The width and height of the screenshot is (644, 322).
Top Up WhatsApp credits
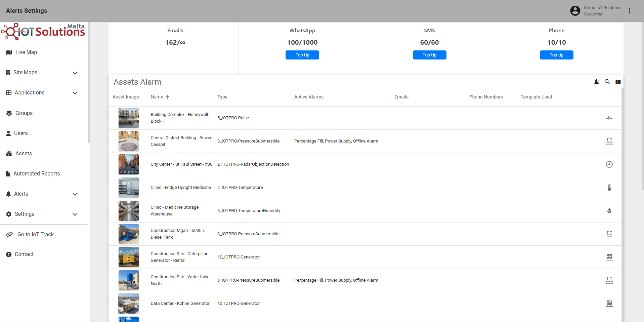pos(302,55)
